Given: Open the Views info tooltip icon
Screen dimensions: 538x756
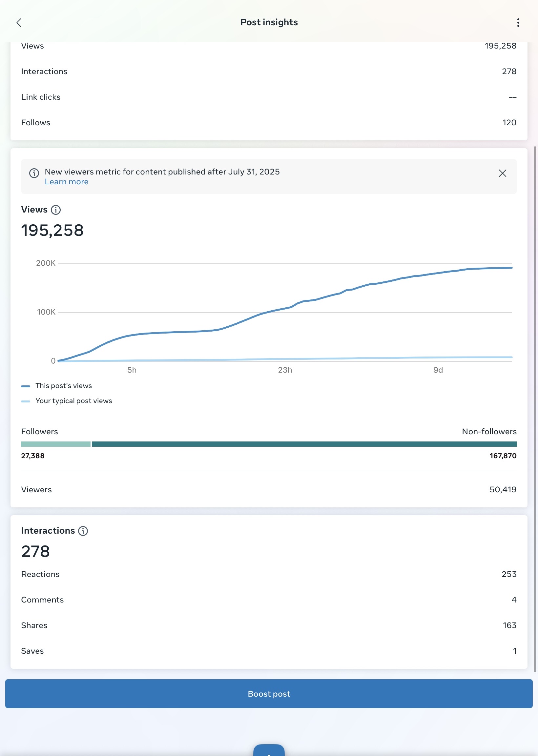Looking at the screenshot, I should [56, 210].
